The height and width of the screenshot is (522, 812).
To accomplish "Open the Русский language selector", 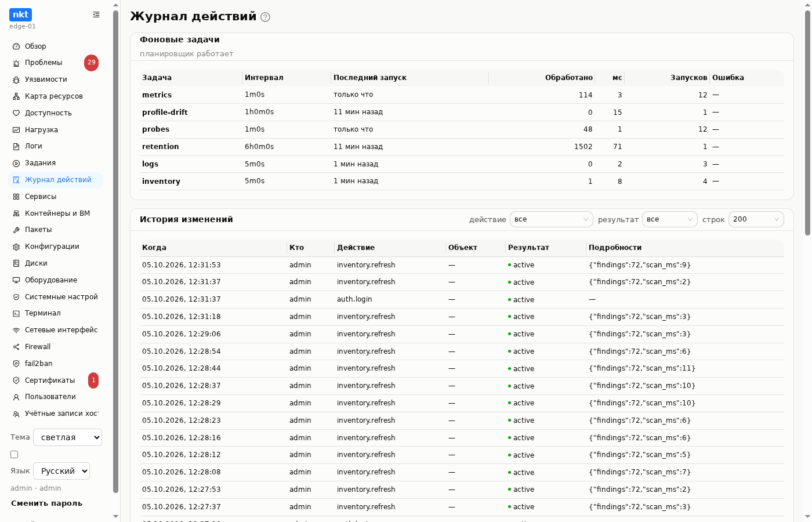I will click(61, 471).
